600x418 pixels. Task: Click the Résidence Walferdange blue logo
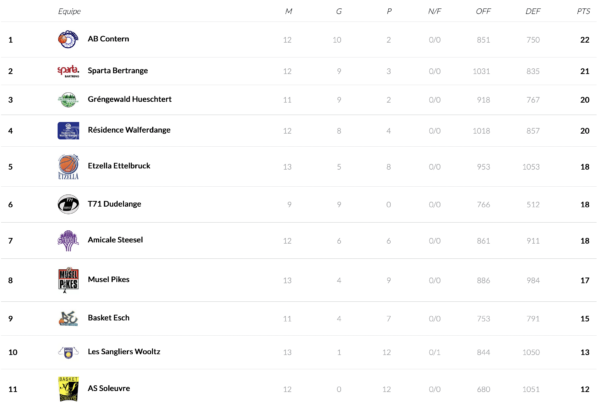tap(67, 130)
